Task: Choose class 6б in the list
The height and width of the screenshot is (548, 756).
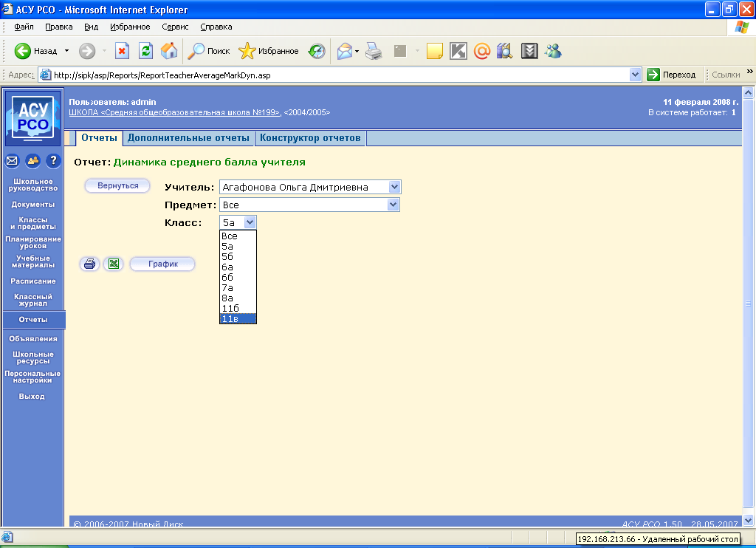Action: (238, 278)
